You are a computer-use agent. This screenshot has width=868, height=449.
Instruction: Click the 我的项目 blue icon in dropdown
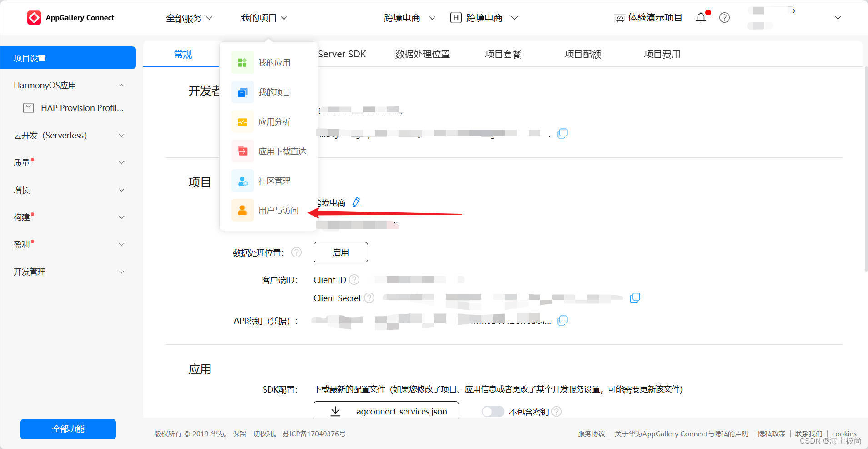coord(243,92)
